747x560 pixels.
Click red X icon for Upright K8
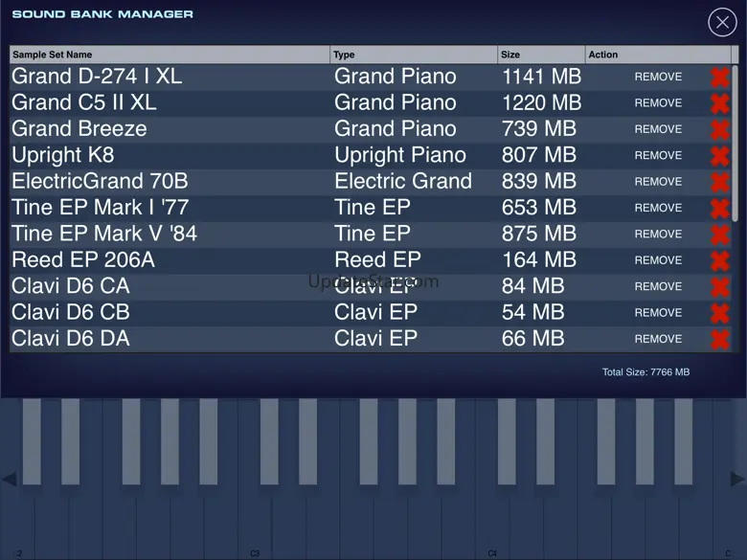pos(719,156)
